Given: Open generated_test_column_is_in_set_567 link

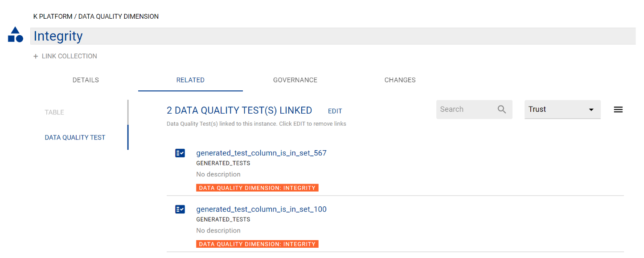Looking at the screenshot, I should point(261,153).
